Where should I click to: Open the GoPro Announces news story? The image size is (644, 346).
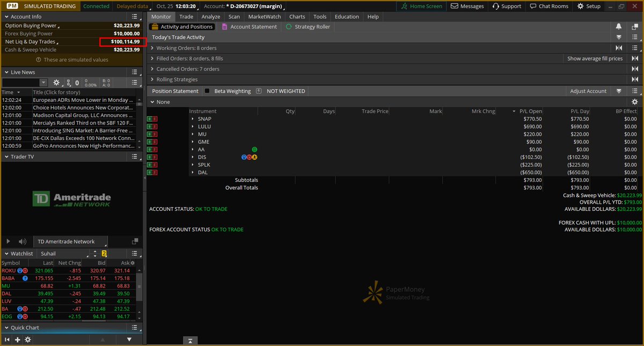pos(83,146)
